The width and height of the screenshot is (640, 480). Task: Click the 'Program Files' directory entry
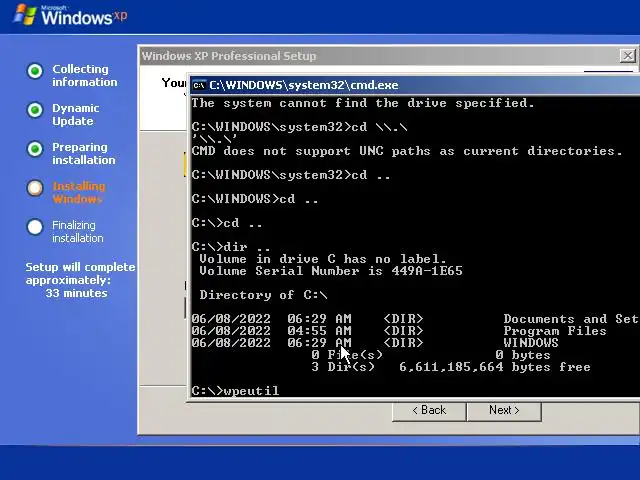pyautogui.click(x=555, y=331)
